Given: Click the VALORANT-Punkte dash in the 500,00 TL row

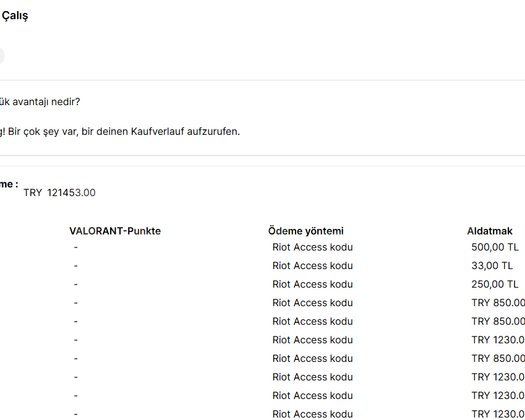Looking at the screenshot, I should [x=76, y=247].
